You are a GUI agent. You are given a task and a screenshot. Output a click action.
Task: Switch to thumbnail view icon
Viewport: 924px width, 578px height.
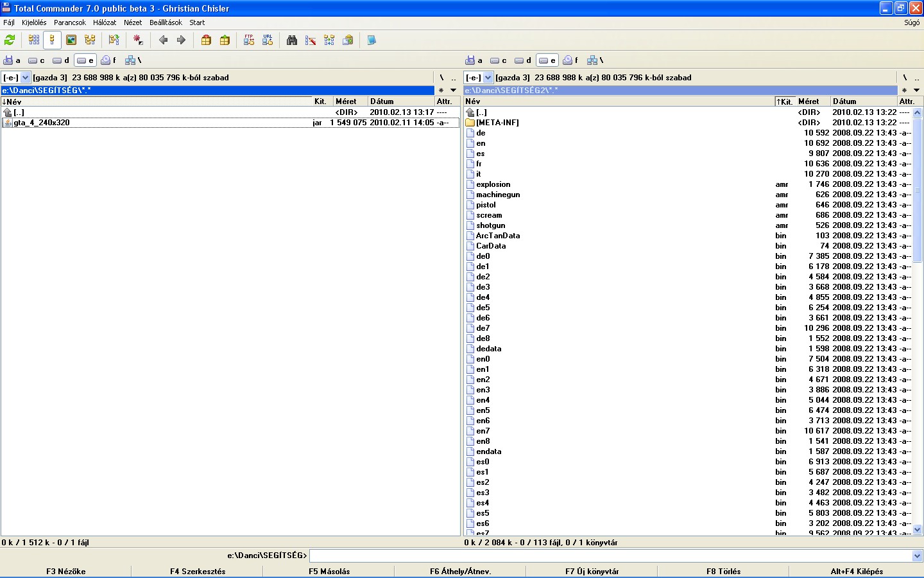click(71, 40)
